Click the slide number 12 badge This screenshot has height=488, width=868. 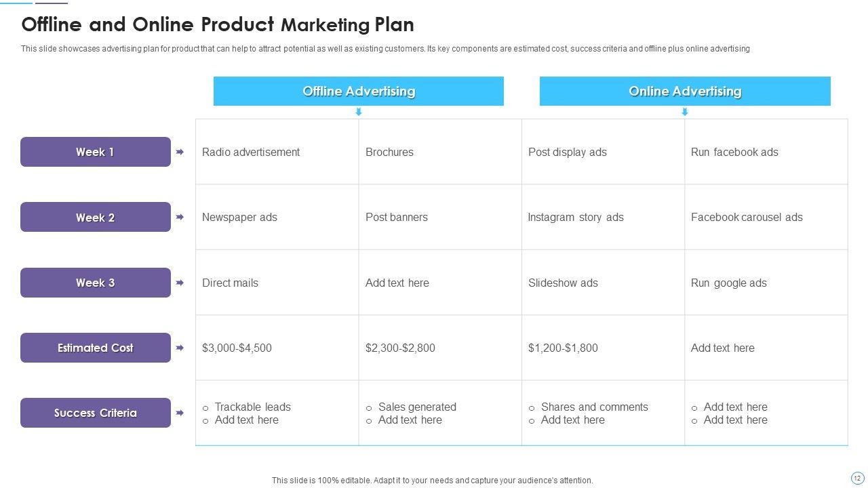pyautogui.click(x=857, y=479)
